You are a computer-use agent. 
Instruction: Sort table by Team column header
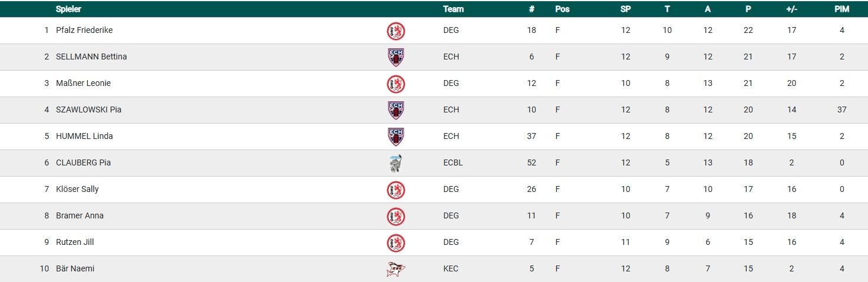pos(453,9)
